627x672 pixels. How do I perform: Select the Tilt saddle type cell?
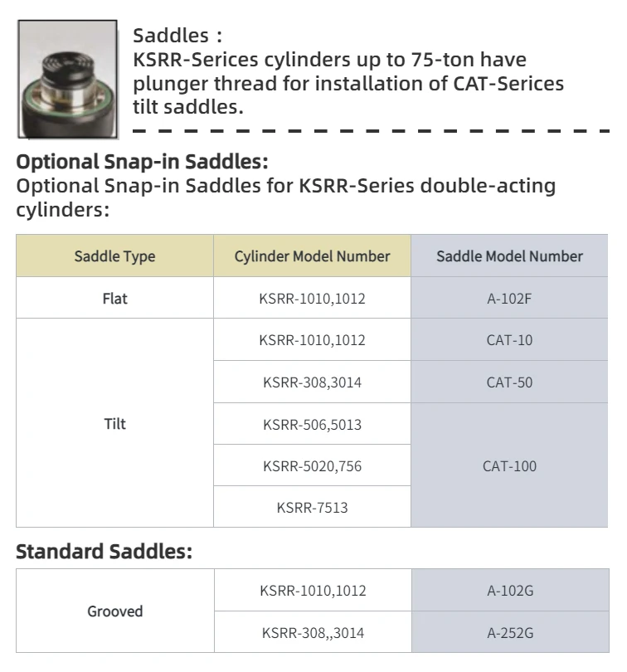click(114, 423)
